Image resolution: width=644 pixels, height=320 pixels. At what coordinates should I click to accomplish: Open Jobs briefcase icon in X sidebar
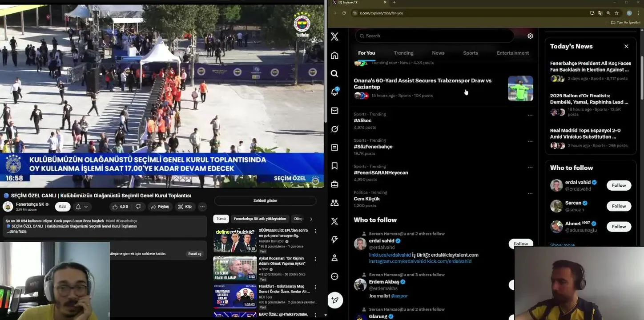click(334, 184)
